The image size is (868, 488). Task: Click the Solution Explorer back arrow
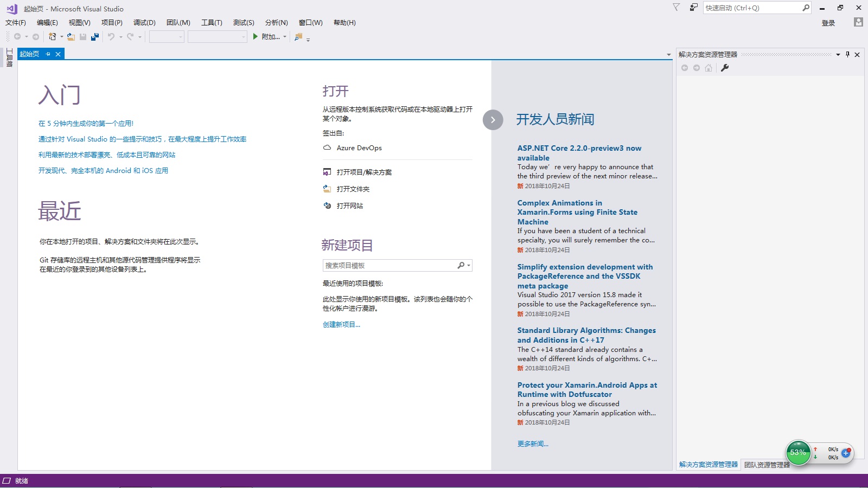point(685,68)
